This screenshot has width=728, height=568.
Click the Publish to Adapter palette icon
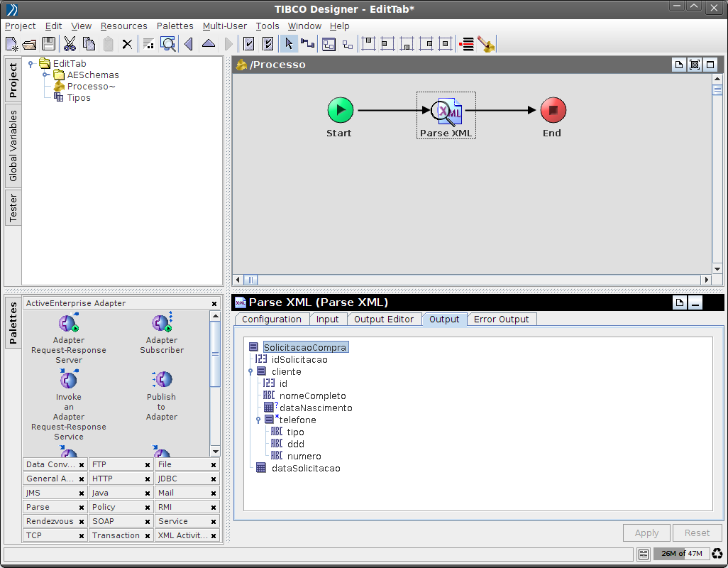click(x=162, y=380)
